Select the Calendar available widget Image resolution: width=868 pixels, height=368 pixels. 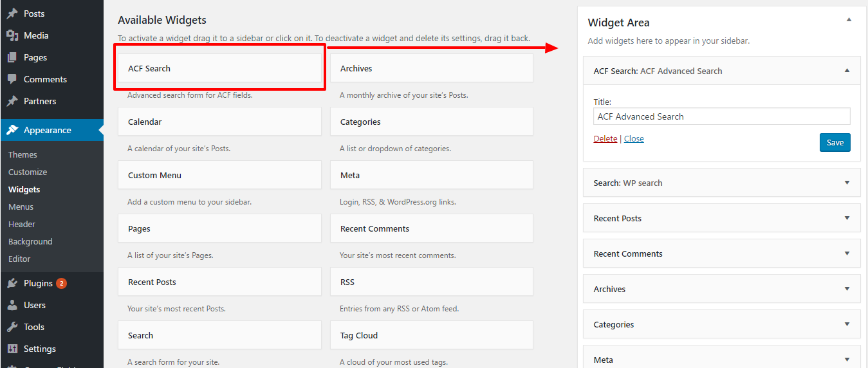click(x=219, y=122)
